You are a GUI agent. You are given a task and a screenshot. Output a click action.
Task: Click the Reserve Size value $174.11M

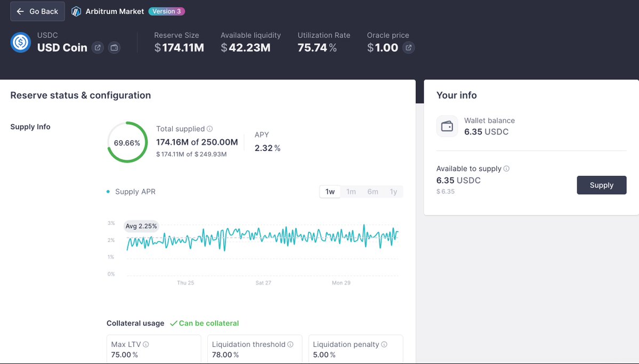pyautogui.click(x=179, y=47)
